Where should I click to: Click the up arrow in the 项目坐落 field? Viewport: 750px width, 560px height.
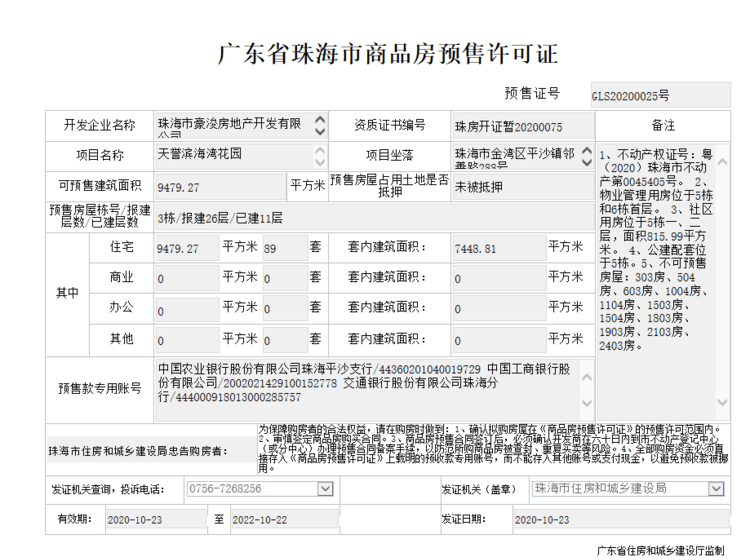(x=585, y=150)
